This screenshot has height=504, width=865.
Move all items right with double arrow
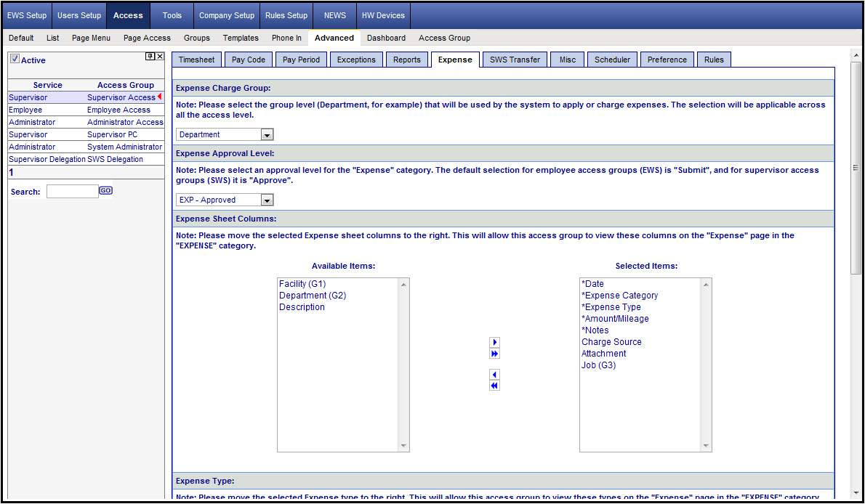pos(495,354)
